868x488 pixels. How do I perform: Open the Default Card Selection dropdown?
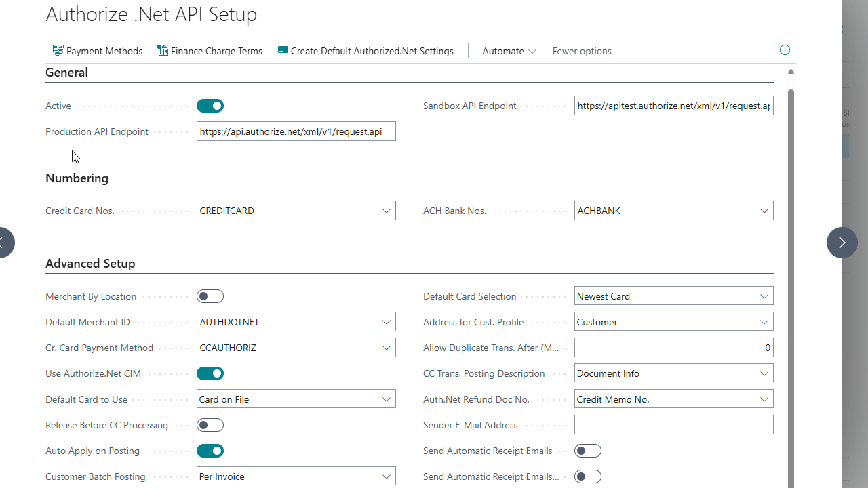tap(764, 296)
